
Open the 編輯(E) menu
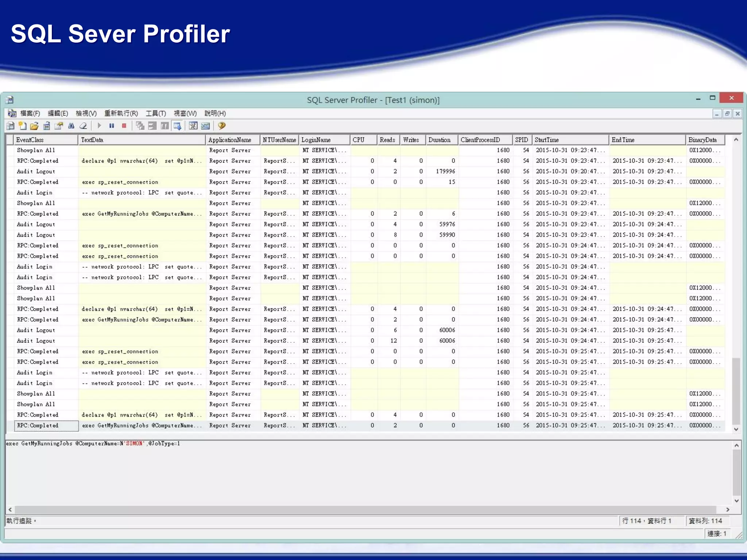[58, 113]
